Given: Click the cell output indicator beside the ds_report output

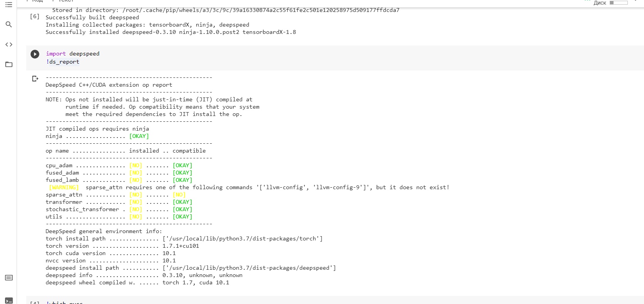Looking at the screenshot, I should click(35, 79).
